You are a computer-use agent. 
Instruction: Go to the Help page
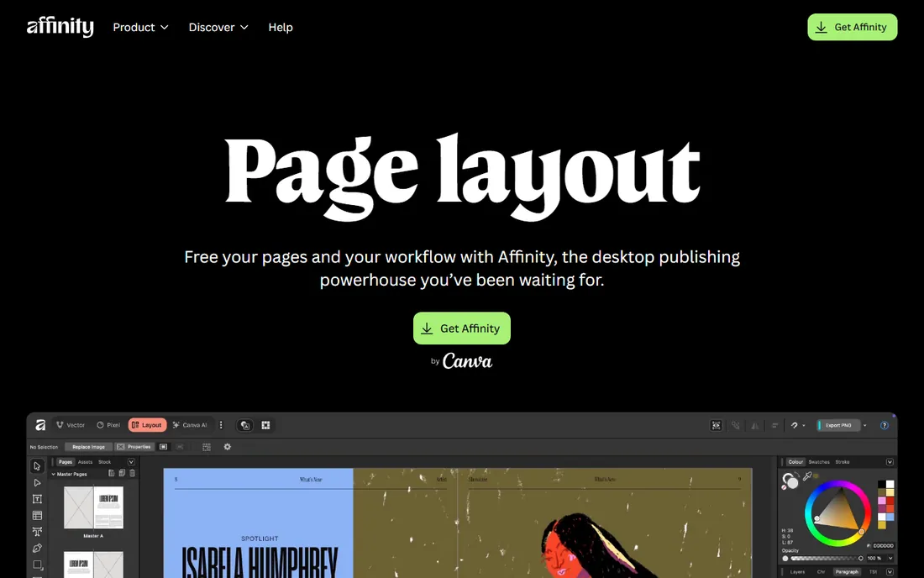click(281, 27)
